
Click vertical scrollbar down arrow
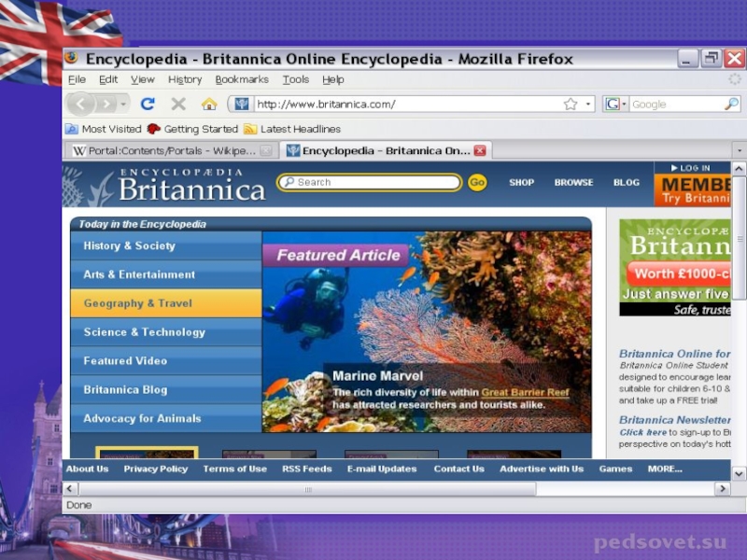tap(739, 474)
